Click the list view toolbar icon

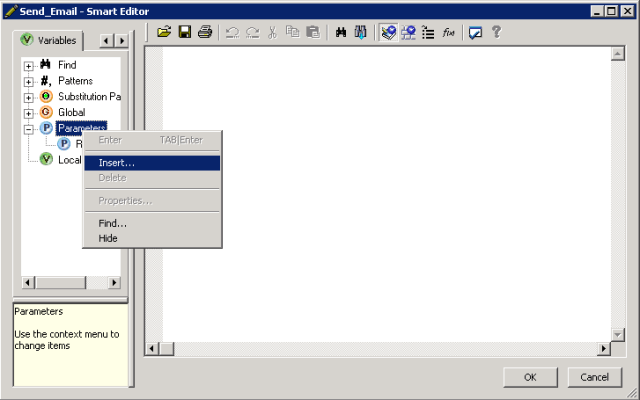428,32
